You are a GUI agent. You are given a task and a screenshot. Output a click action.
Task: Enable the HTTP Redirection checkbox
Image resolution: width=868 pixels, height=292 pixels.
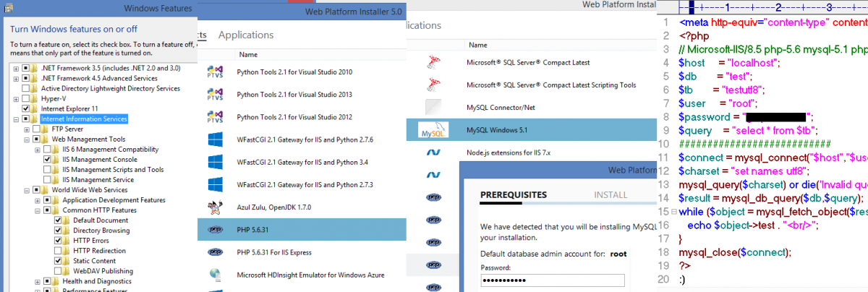click(x=59, y=250)
